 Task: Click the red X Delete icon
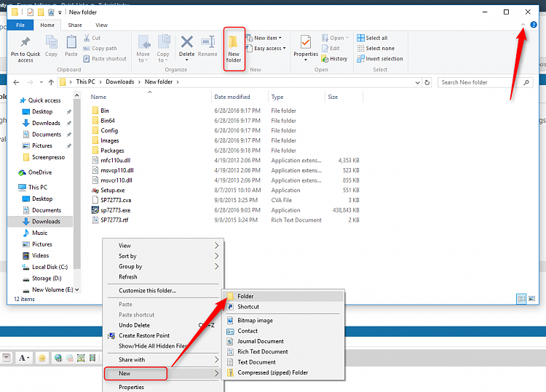pos(186,42)
